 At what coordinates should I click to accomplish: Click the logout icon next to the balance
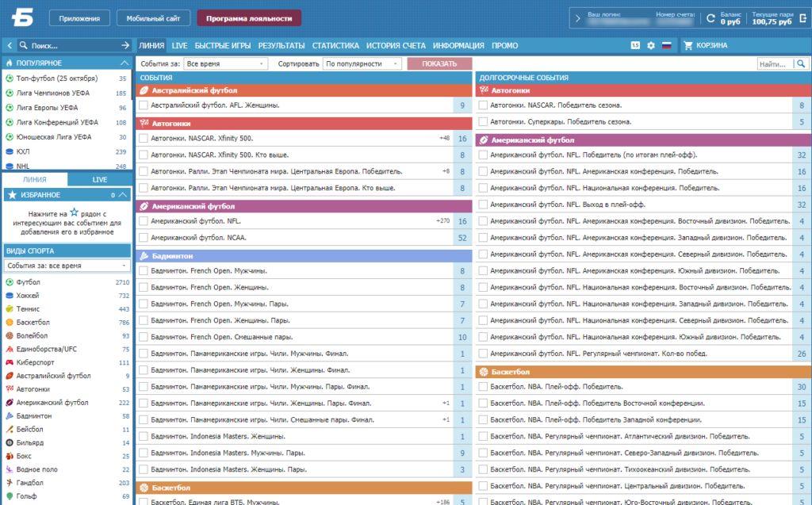click(x=803, y=18)
